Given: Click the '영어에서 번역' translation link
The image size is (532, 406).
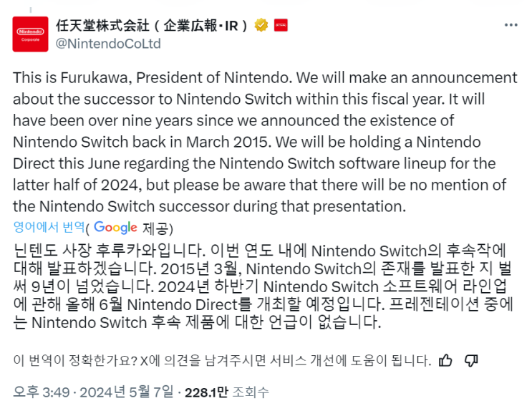Looking at the screenshot, I should pos(49,228).
